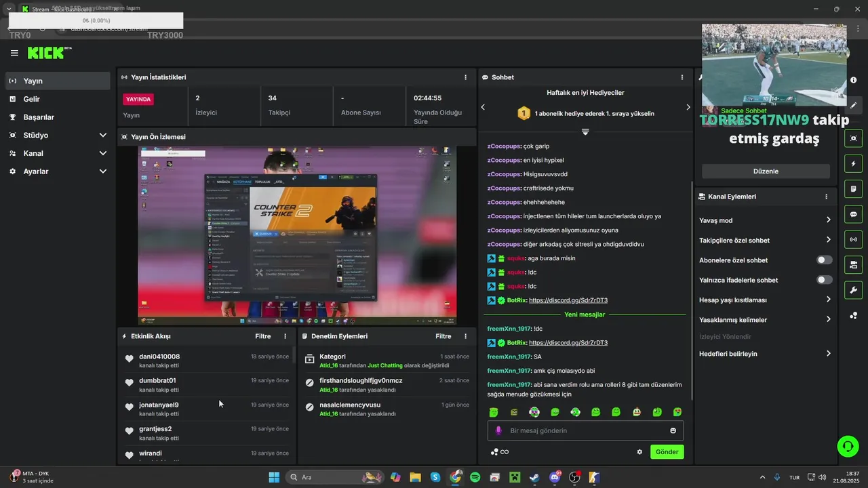The height and width of the screenshot is (488, 868).
Task: Open BotRix Discord link below Yeni mesajlar
Action: [x=568, y=343]
